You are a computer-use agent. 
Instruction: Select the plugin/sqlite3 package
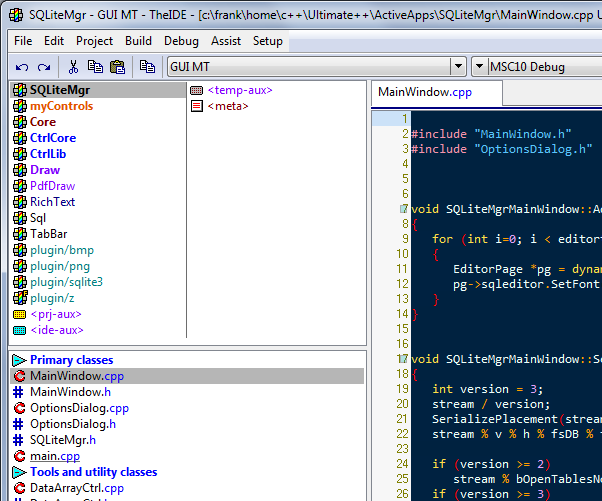(x=65, y=282)
